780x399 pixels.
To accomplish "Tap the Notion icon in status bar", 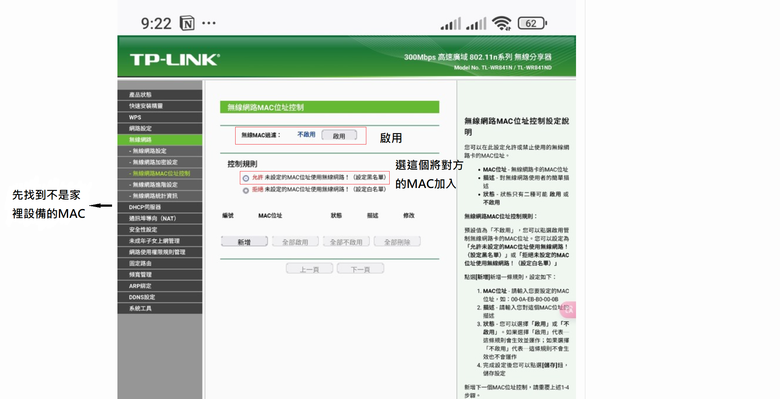I will tap(187, 23).
